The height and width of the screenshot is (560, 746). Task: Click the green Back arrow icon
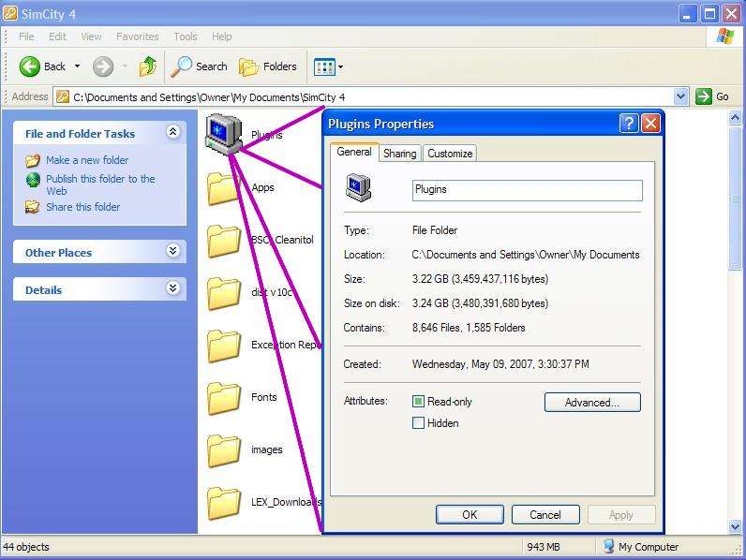pyautogui.click(x=29, y=66)
